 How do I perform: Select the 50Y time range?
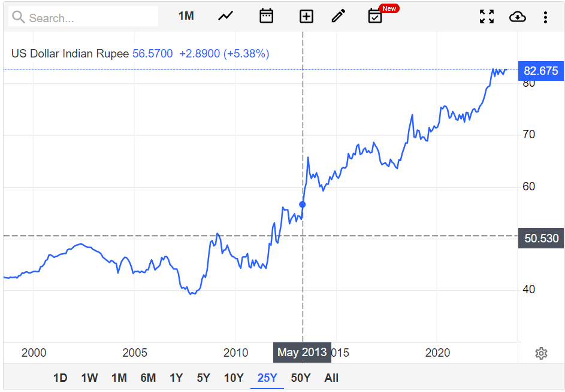(x=301, y=378)
